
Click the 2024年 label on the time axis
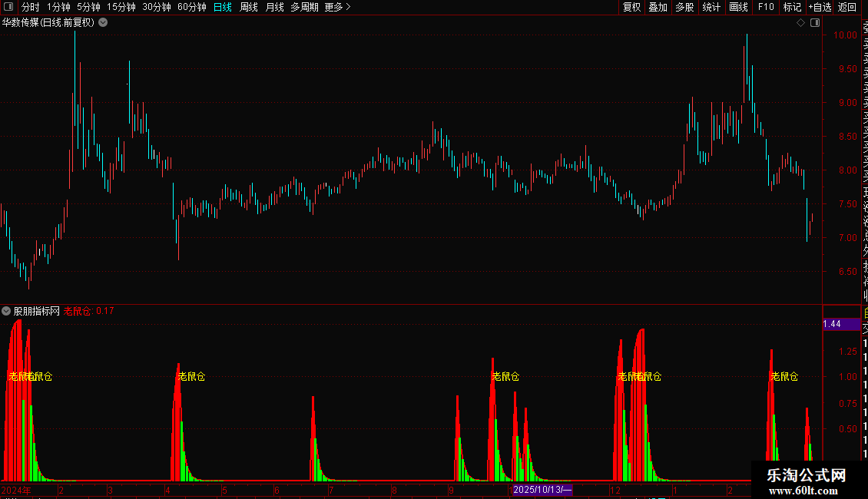(16, 490)
